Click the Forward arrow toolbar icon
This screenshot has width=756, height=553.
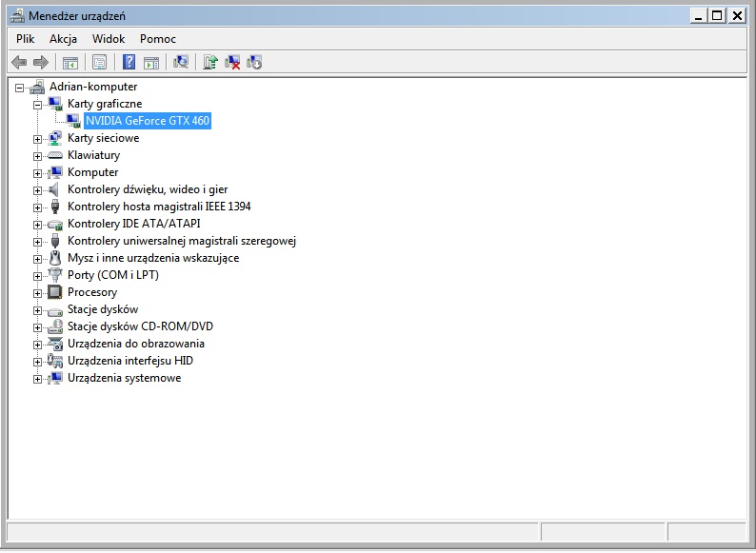(x=41, y=62)
